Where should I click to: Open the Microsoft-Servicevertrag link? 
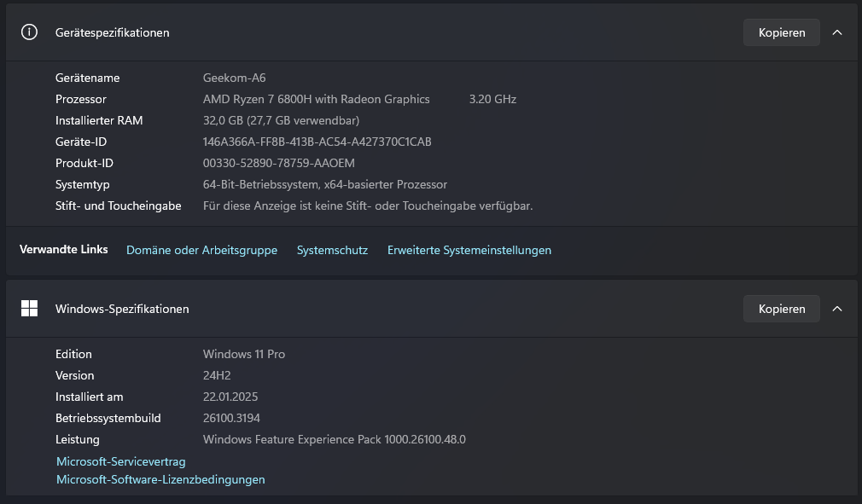121,461
